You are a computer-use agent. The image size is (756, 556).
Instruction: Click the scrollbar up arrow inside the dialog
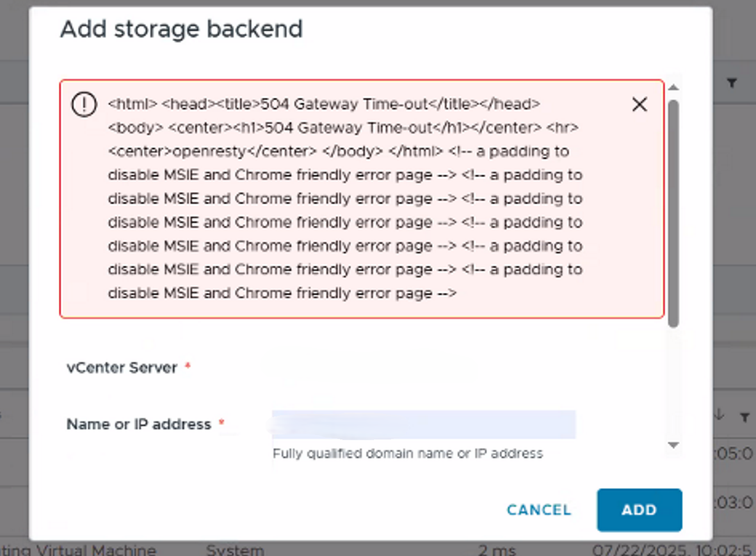(673, 88)
